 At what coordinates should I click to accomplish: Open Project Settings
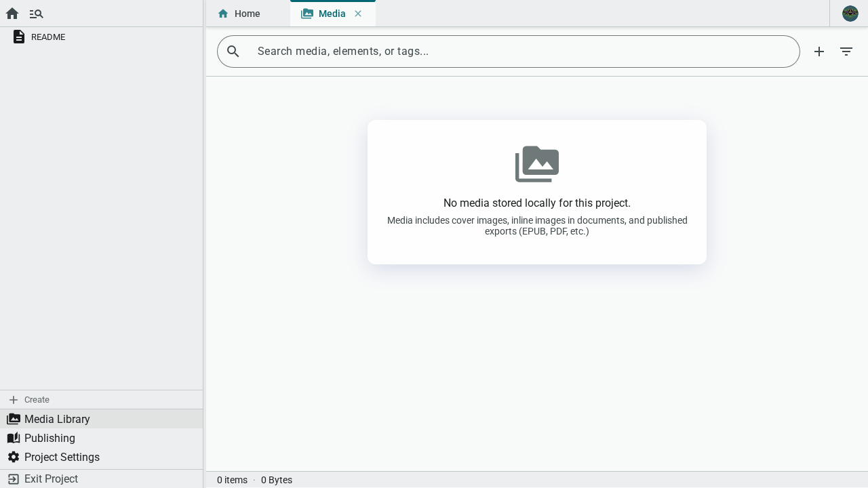coord(102,457)
